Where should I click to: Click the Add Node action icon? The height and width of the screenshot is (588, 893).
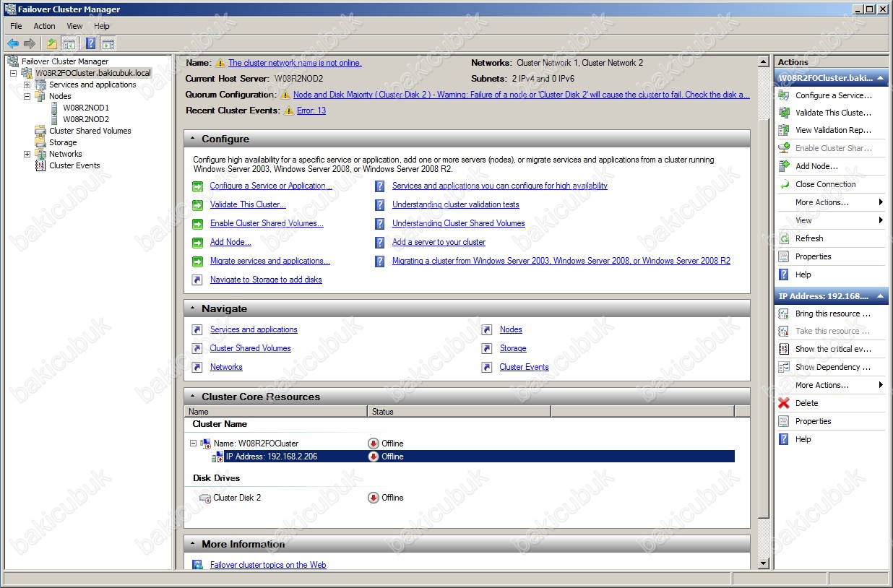(x=784, y=166)
